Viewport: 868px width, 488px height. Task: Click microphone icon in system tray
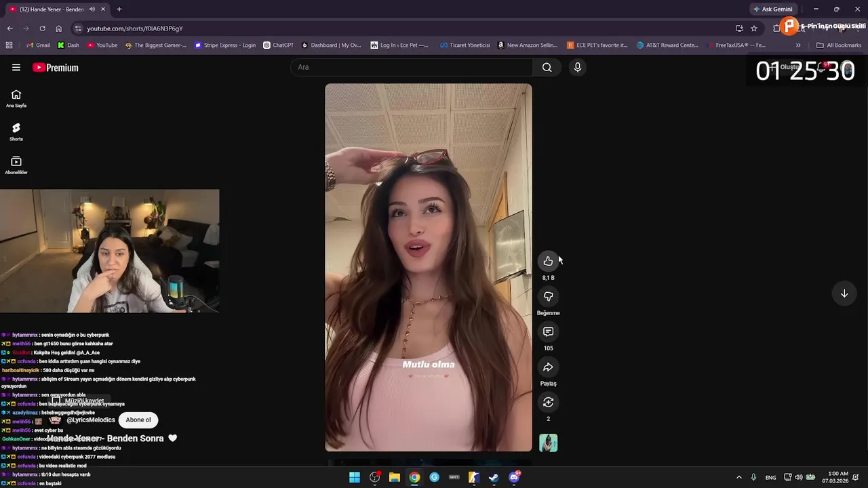(753, 477)
